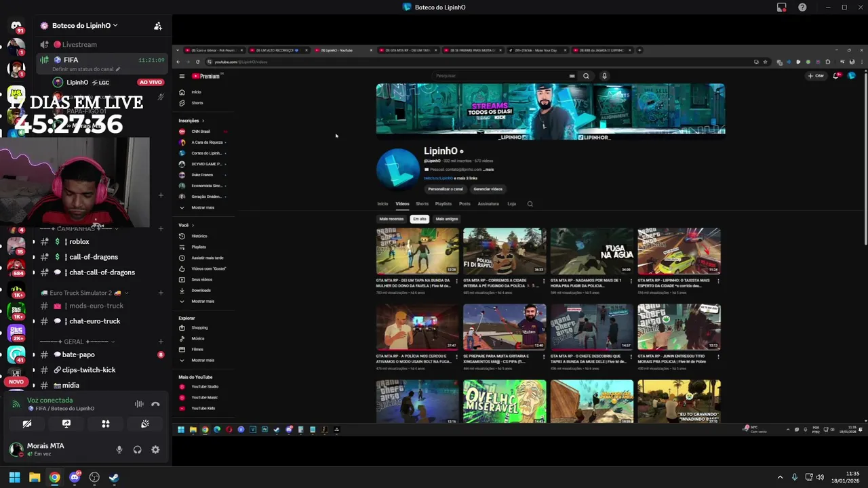Open YouTube hamburger guide menu
This screenshot has height=488, width=868.
point(182,76)
